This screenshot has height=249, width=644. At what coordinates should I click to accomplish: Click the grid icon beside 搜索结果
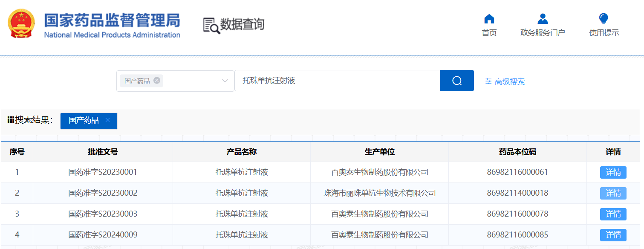point(11,120)
